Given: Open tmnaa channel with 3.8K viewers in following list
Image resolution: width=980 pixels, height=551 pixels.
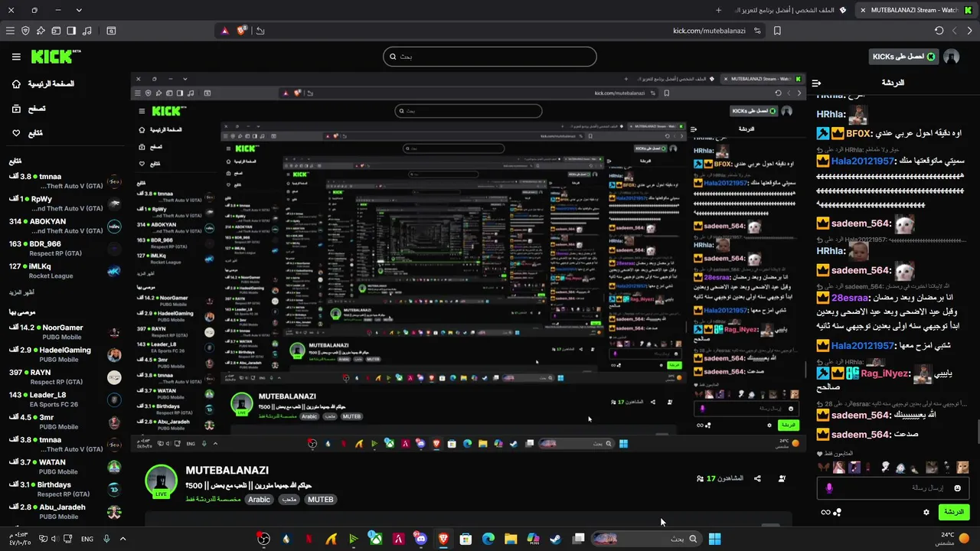Looking at the screenshot, I should [65, 181].
